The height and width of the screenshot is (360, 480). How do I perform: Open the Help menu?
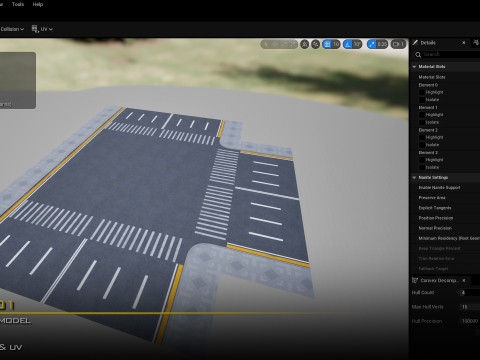point(38,4)
